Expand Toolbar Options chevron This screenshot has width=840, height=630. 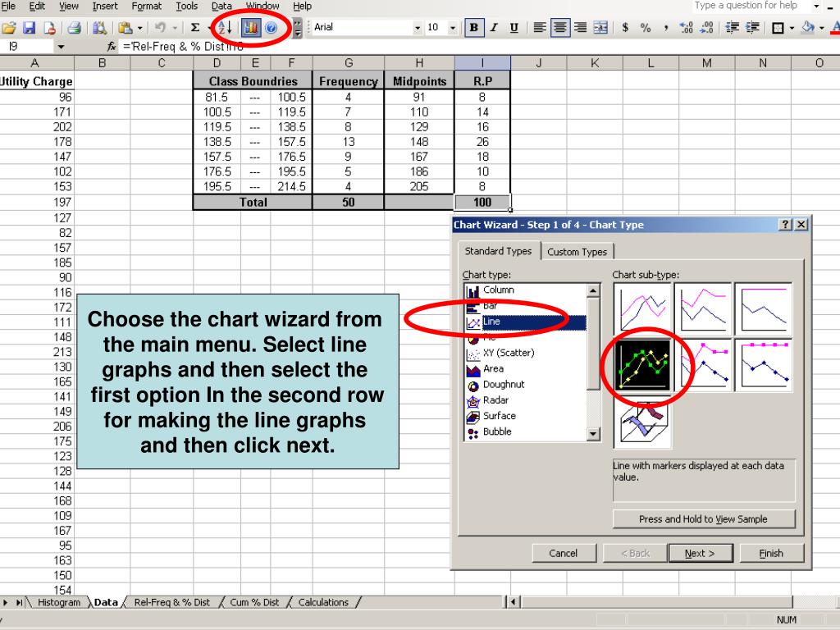(x=297, y=27)
